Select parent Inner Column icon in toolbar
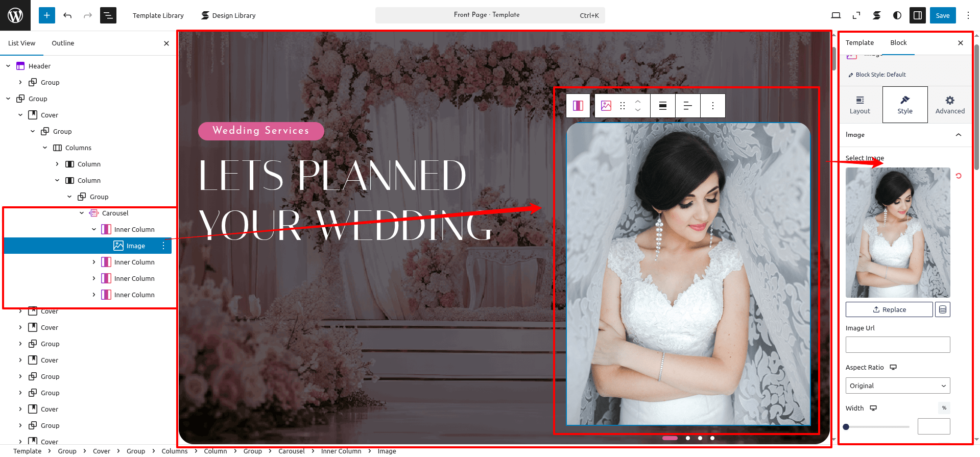980x457 pixels. [578, 106]
